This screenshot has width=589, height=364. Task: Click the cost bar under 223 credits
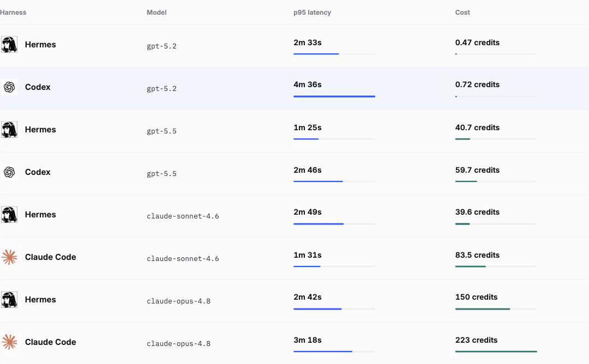point(496,351)
